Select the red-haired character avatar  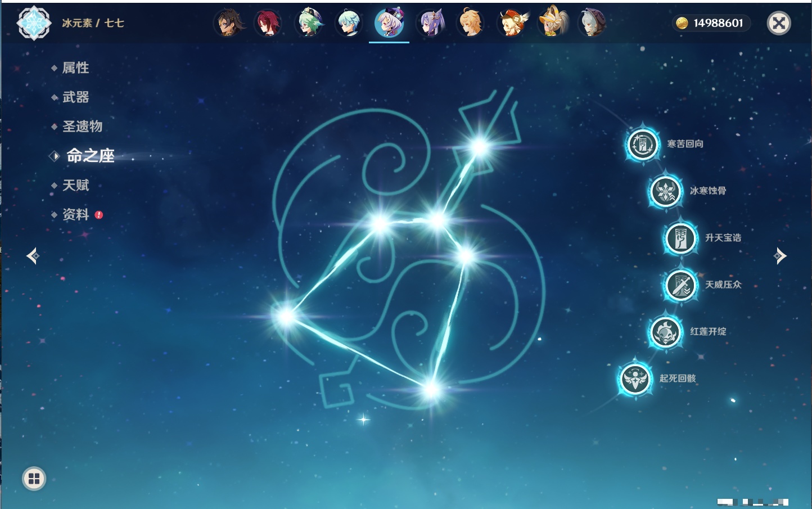[268, 23]
